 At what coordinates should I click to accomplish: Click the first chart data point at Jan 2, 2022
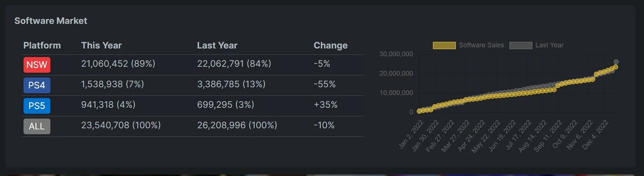tap(419, 111)
